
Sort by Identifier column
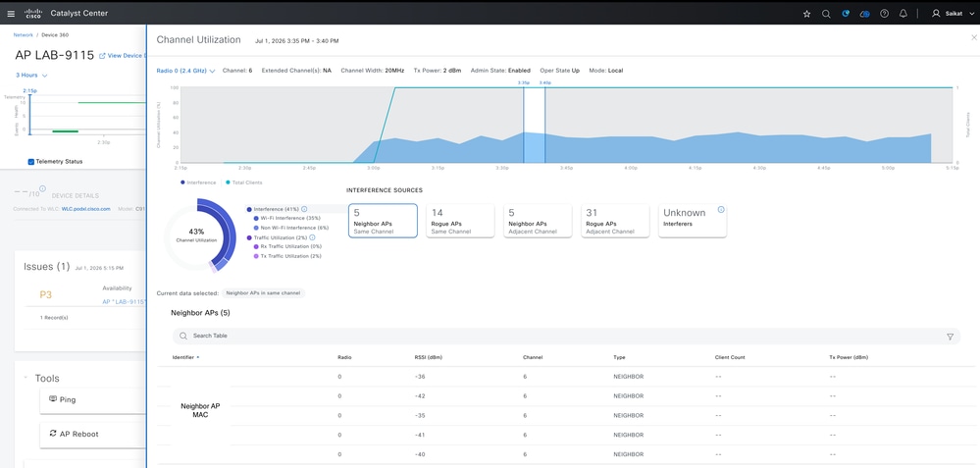185,357
